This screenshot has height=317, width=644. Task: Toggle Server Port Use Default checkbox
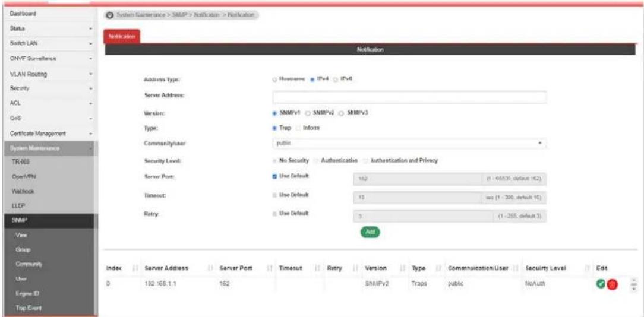pos(274,176)
